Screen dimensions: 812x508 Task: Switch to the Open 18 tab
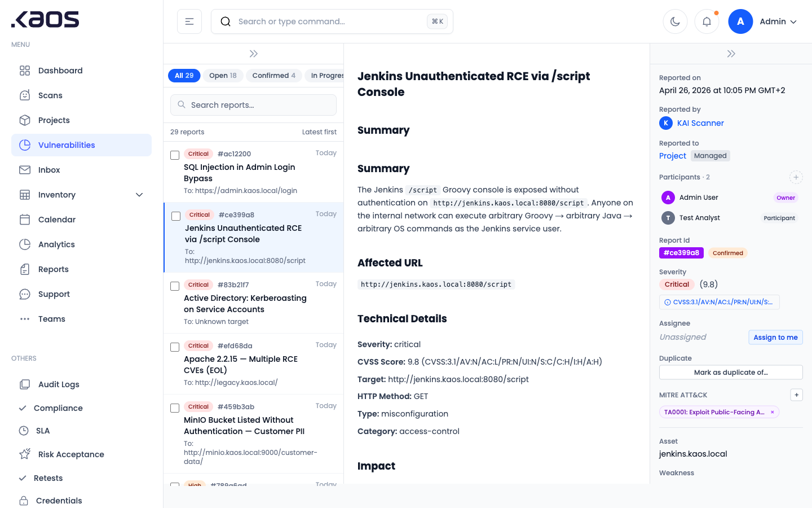[x=223, y=76]
